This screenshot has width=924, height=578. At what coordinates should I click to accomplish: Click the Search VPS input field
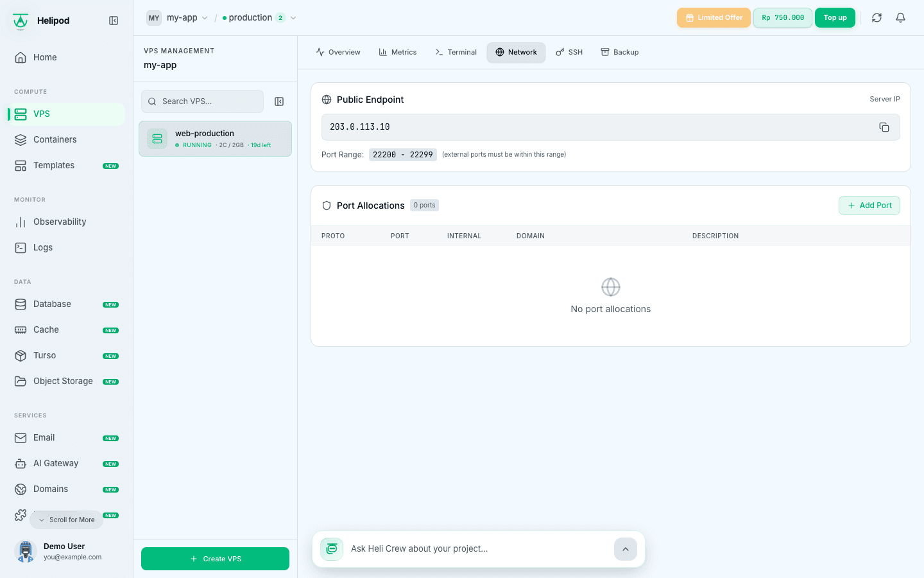(202, 101)
